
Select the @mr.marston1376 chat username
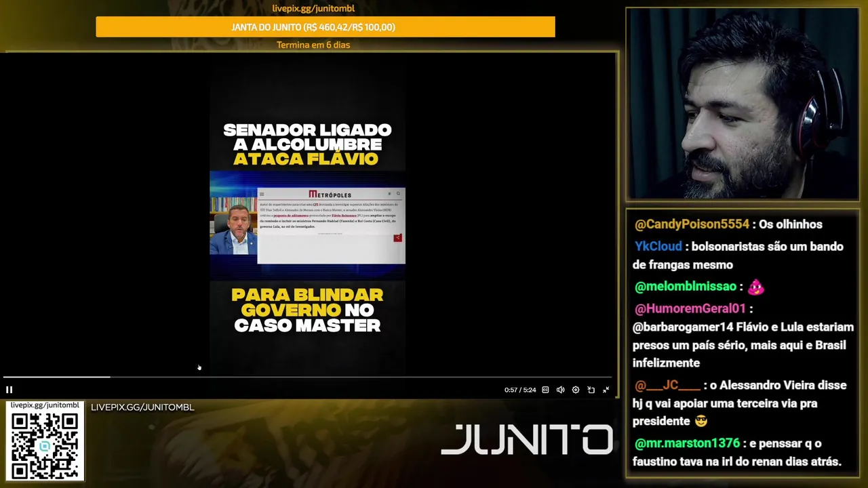(x=687, y=443)
